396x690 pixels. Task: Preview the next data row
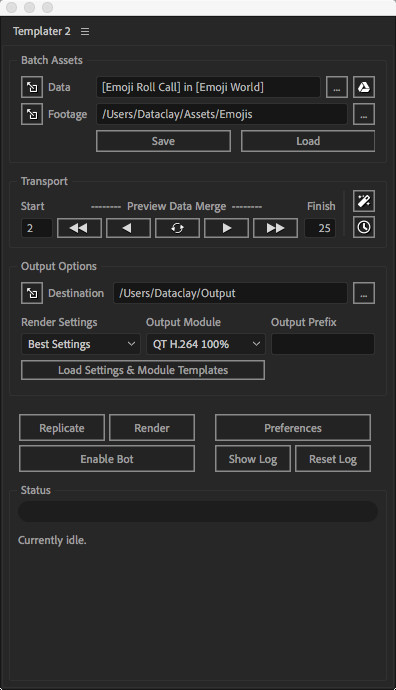click(227, 228)
